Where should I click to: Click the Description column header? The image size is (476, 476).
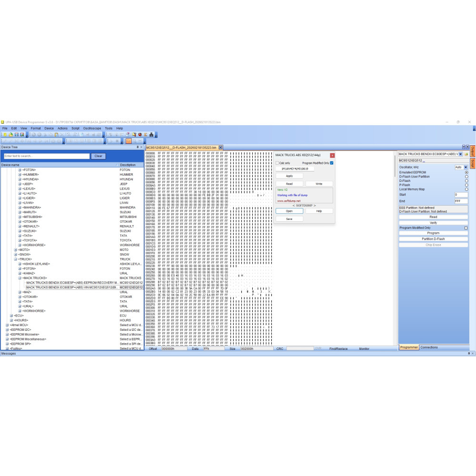131,165
